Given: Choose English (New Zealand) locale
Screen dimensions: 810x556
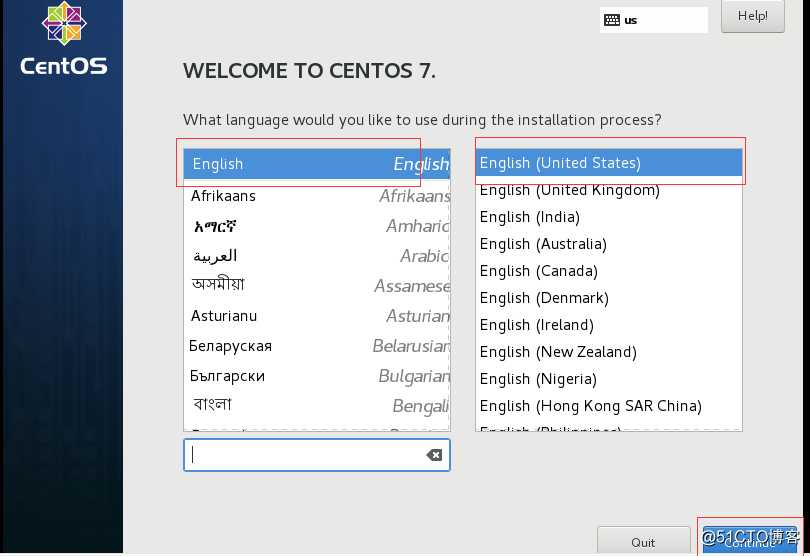Looking at the screenshot, I should tap(609, 352).
